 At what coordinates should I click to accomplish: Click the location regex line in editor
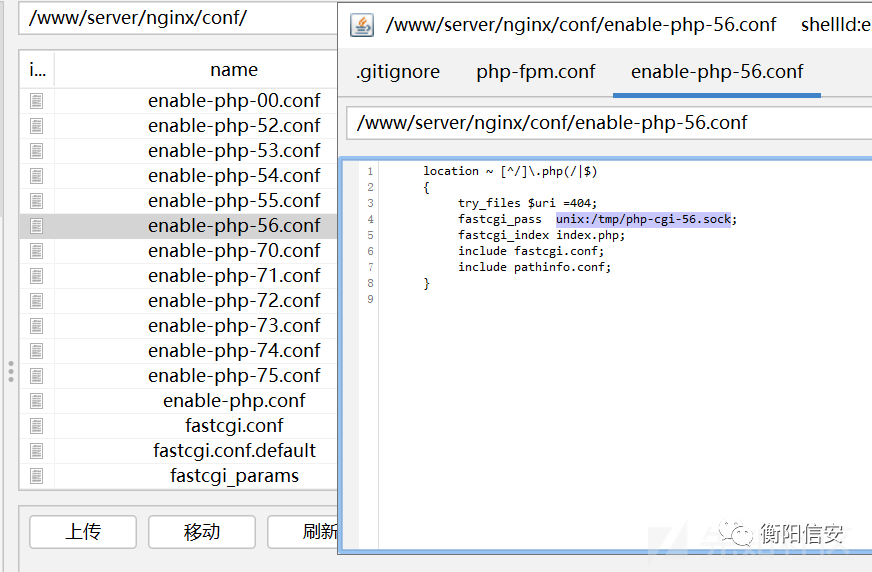point(510,171)
